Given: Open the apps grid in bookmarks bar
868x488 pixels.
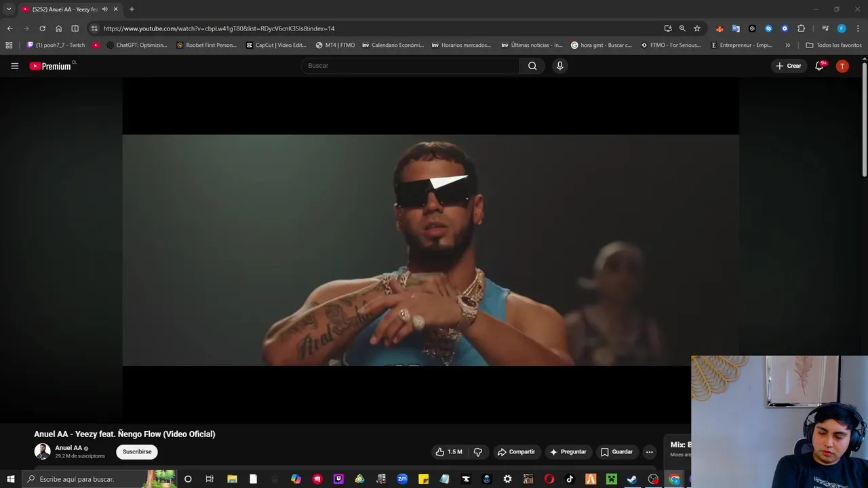Looking at the screenshot, I should tap(9, 45).
